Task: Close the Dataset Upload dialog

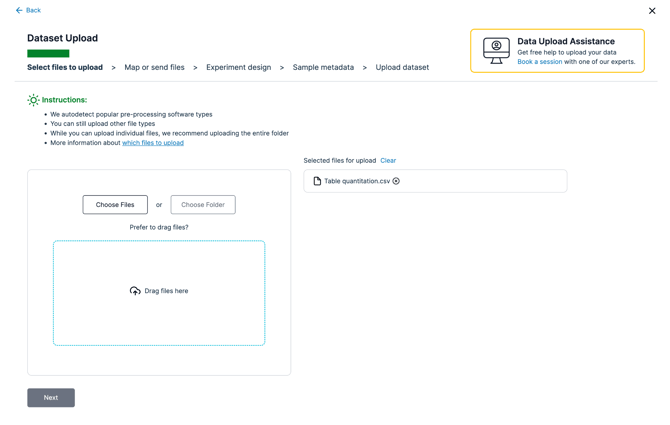Action: [x=652, y=11]
